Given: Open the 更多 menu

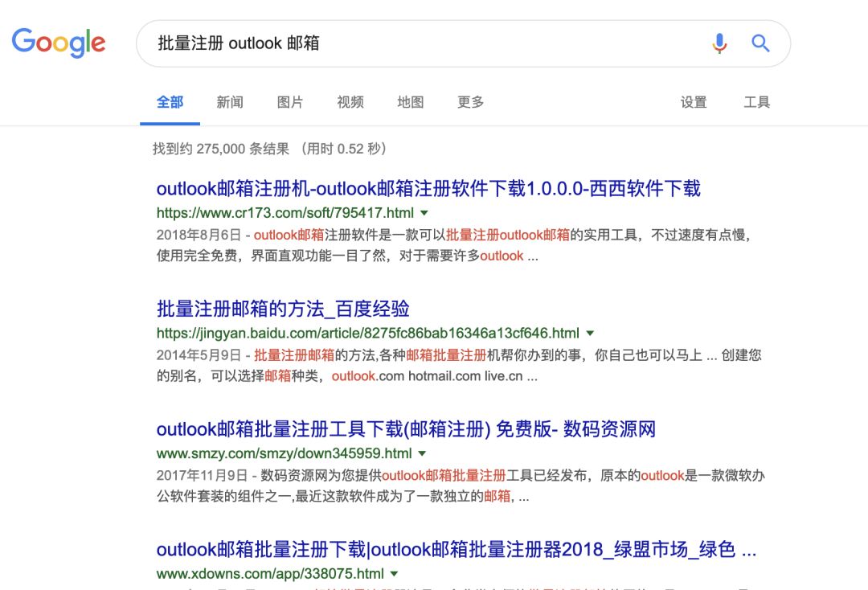Looking at the screenshot, I should coord(470,102).
